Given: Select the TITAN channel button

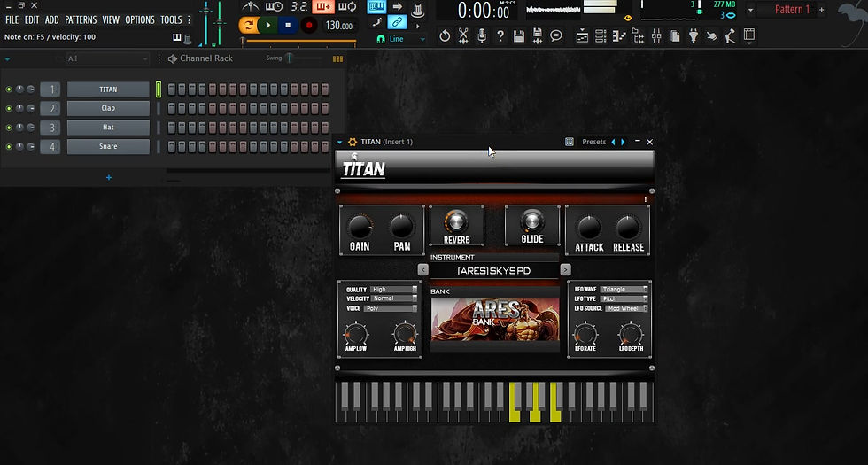Looking at the screenshot, I should (x=108, y=89).
